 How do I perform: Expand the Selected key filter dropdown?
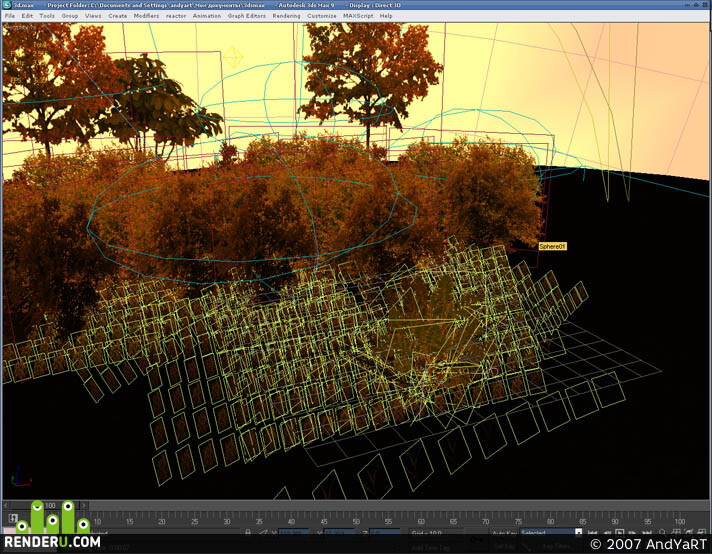click(x=578, y=532)
